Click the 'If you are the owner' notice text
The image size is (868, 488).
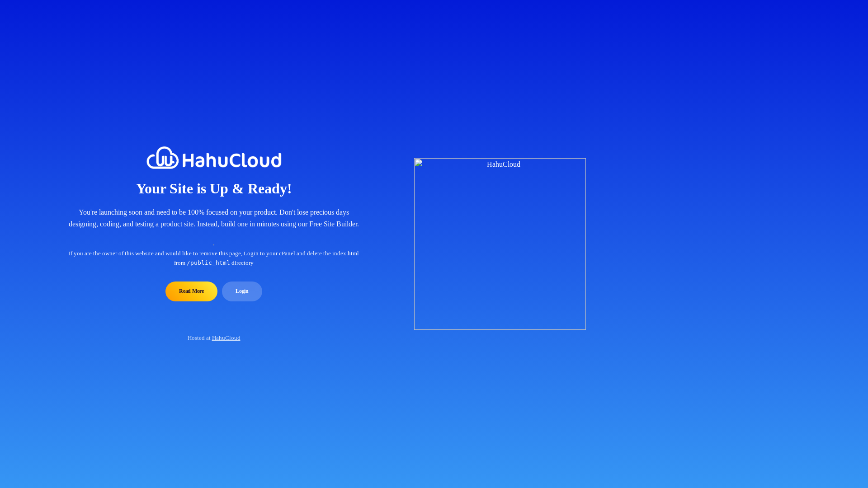[214, 258]
